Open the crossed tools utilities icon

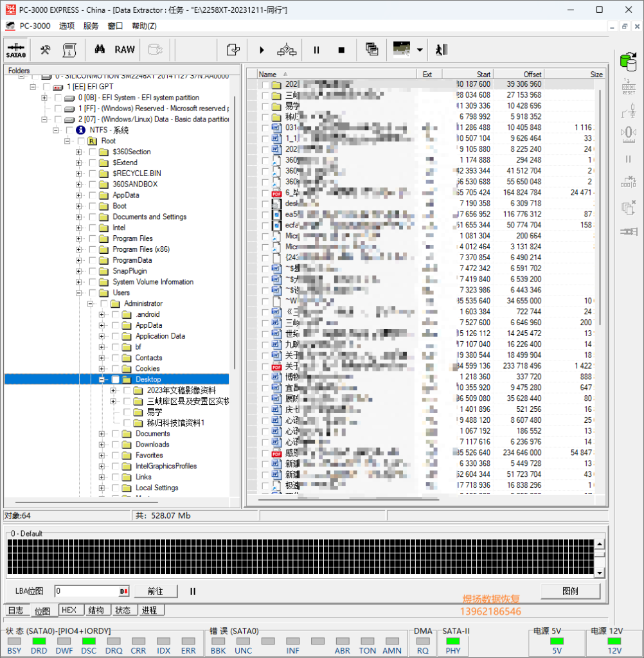pos(46,50)
